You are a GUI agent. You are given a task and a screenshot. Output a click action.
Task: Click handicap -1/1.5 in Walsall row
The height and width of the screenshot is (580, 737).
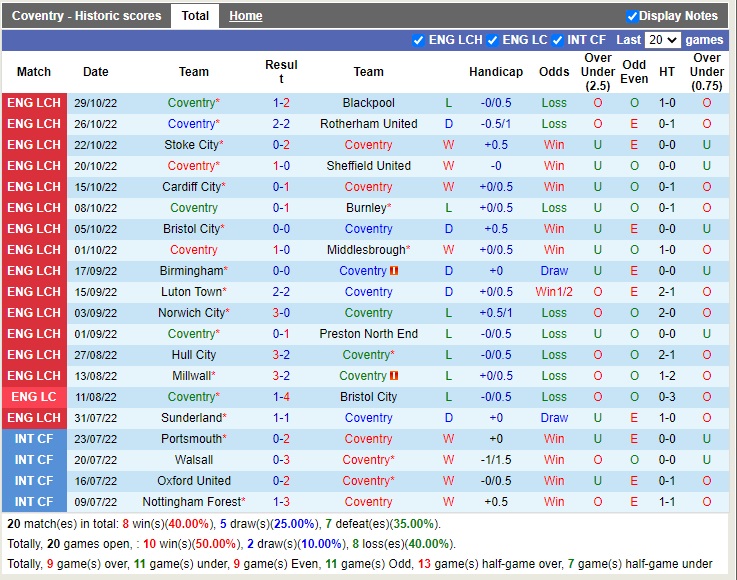coord(496,460)
